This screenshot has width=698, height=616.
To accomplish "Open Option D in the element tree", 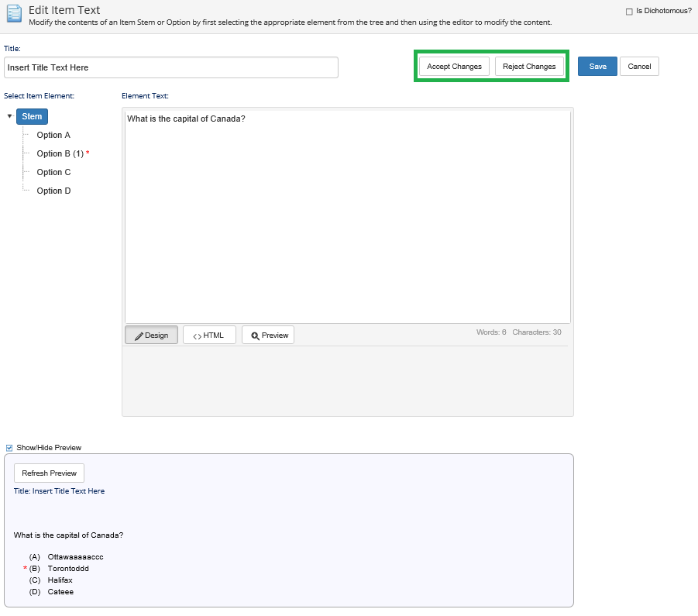I will tap(53, 191).
